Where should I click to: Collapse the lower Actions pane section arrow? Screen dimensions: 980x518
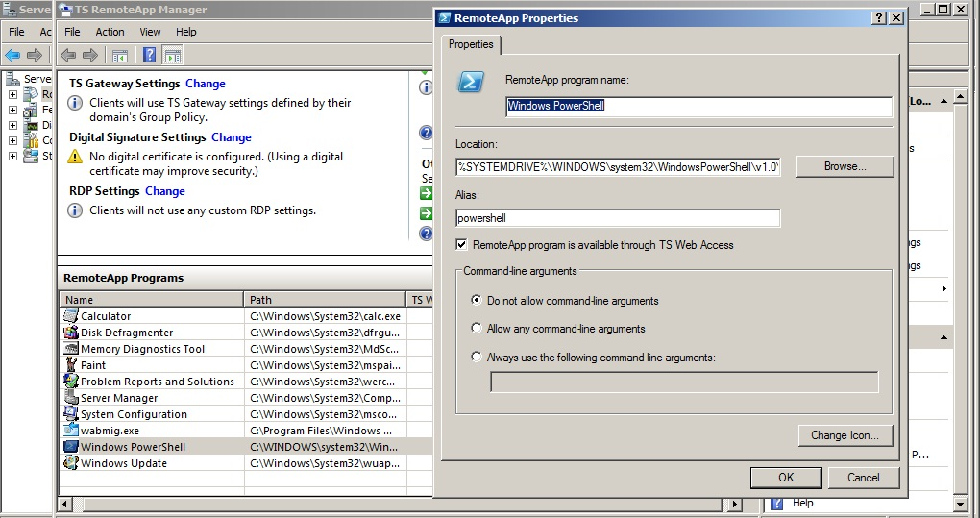click(943, 337)
